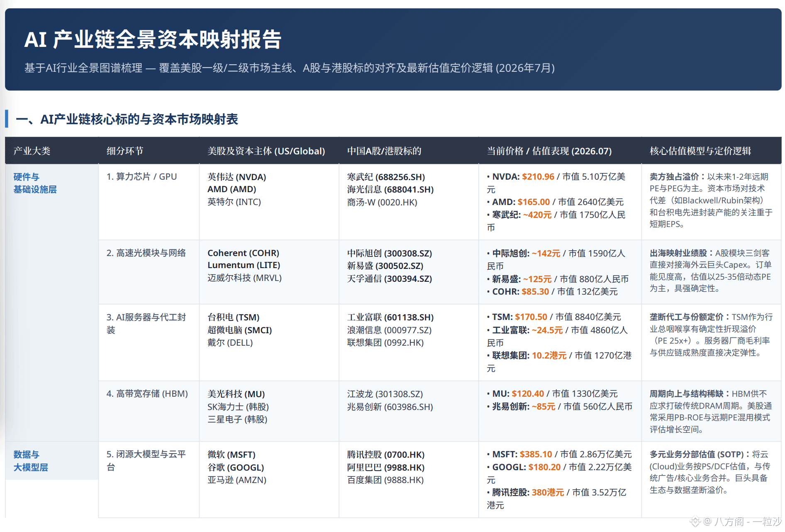Click the "江波龙 (301308.SZ)" stock entry

click(x=385, y=394)
